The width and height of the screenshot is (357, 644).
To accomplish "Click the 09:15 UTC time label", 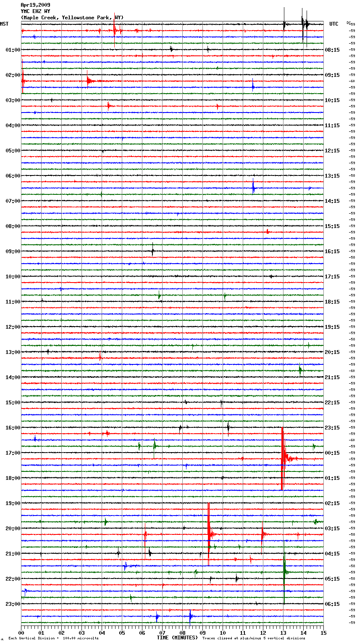I will pyautogui.click(x=332, y=75).
